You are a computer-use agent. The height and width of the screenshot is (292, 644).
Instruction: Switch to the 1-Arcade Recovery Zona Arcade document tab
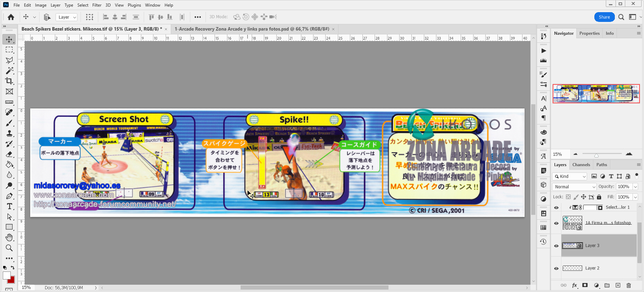pyautogui.click(x=252, y=29)
